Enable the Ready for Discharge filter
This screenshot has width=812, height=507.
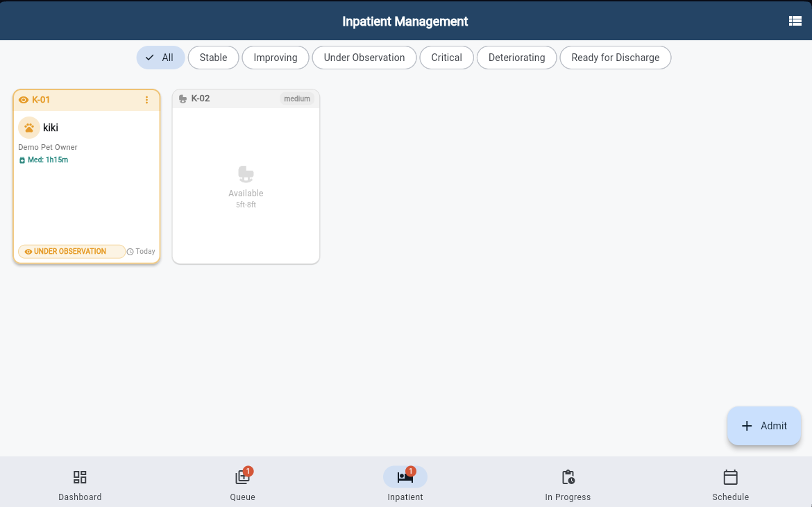pos(616,58)
